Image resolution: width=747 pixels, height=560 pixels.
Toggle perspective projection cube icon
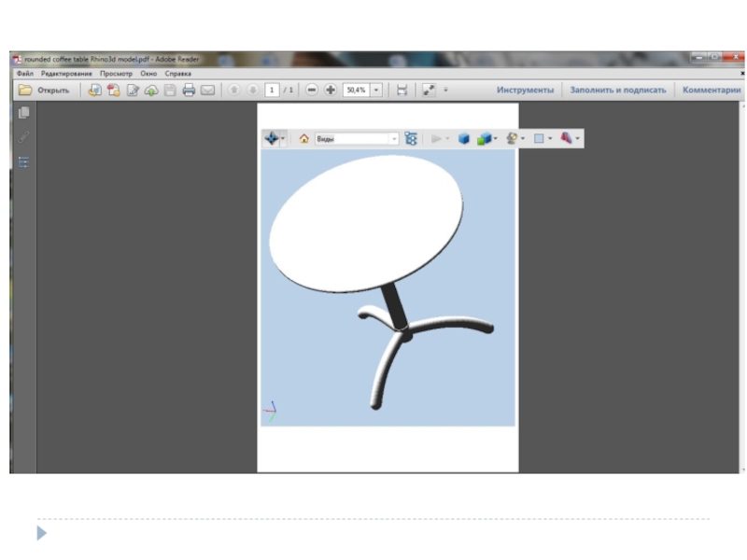coord(463,138)
